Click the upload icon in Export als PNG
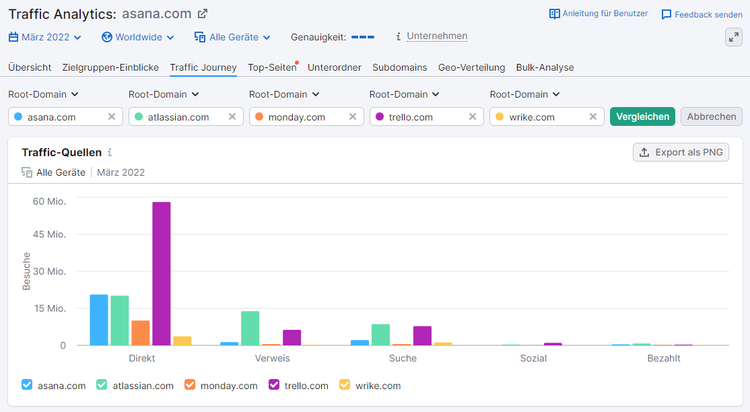Image resolution: width=750 pixels, height=412 pixels. pos(644,152)
